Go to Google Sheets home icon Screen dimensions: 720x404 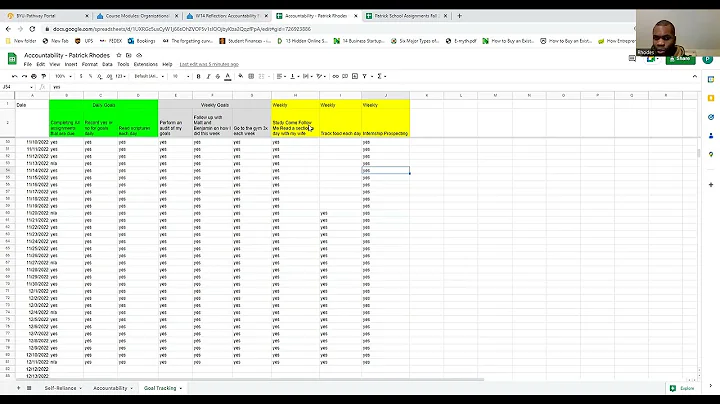[x=12, y=59]
